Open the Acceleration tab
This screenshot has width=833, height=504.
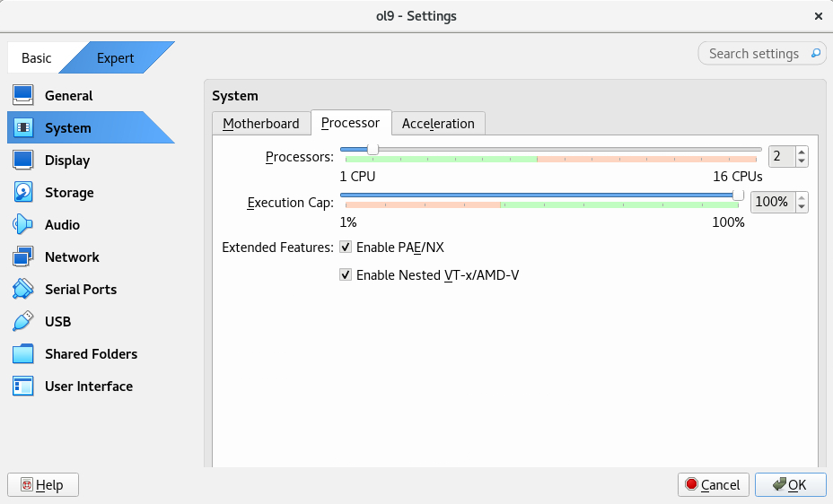438,123
